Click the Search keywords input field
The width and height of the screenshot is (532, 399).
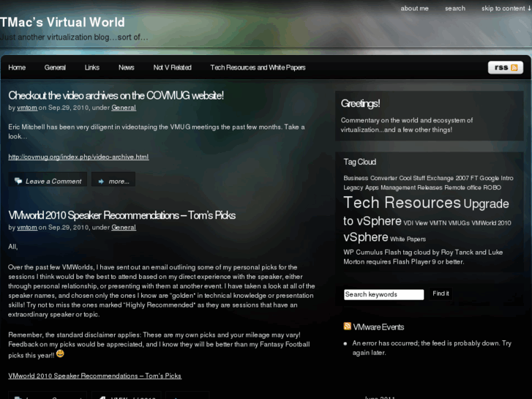(383, 294)
